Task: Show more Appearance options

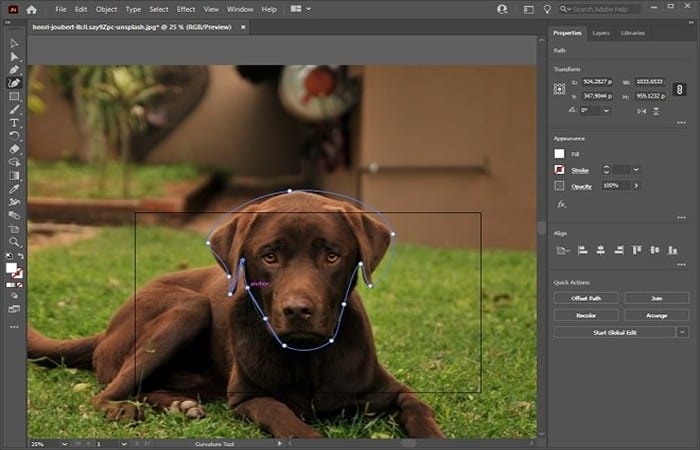Action: (681, 218)
